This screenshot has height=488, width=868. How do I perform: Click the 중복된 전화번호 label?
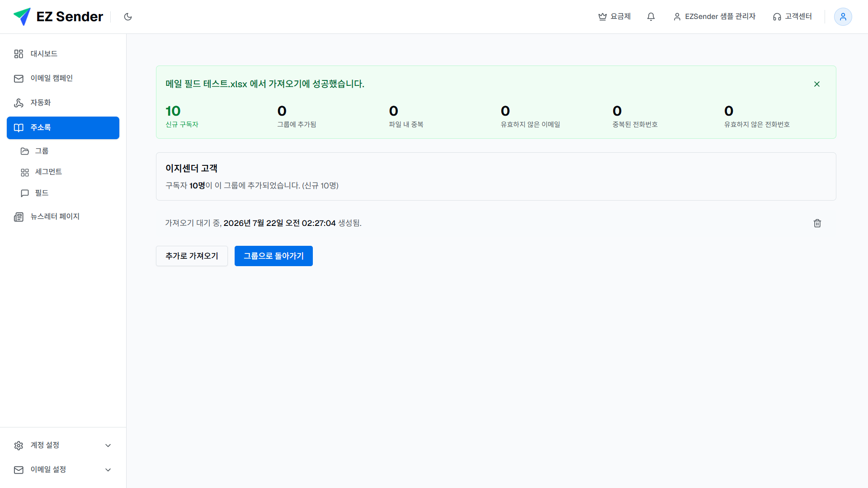click(635, 124)
